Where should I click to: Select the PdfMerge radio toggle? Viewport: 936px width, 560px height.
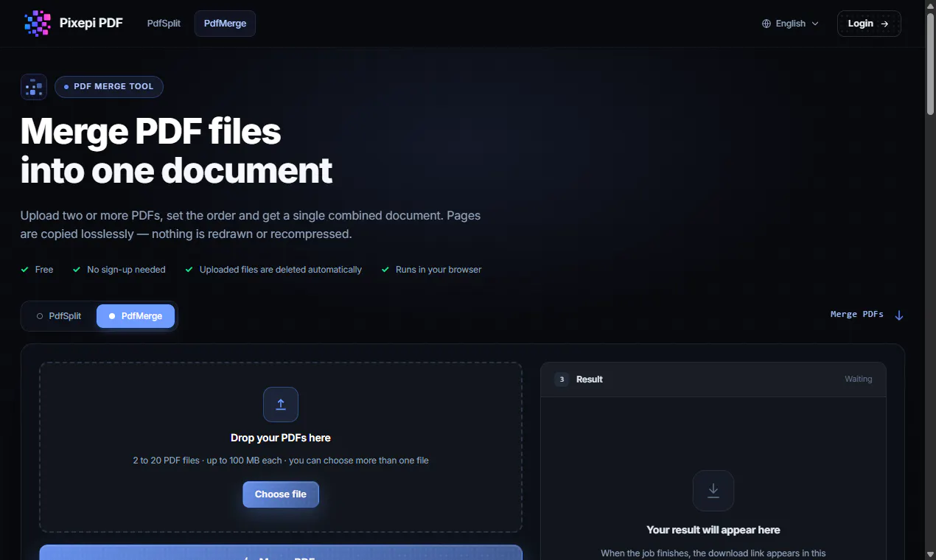pos(136,316)
